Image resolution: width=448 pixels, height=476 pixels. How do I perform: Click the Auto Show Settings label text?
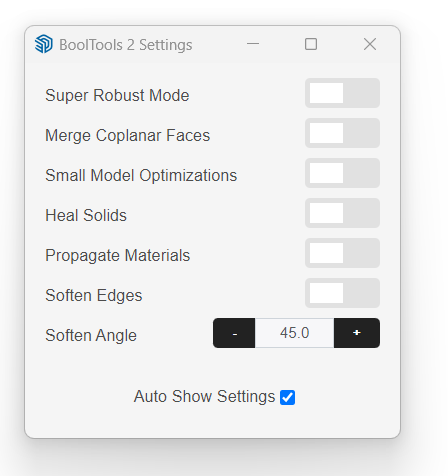[204, 397]
